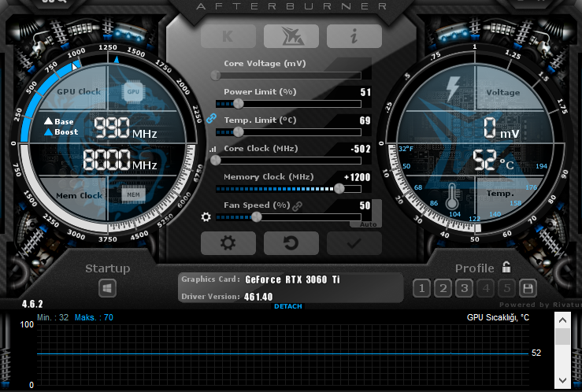Click the version number 4.6.2
Image resolution: width=582 pixels, height=392 pixels.
32,304
